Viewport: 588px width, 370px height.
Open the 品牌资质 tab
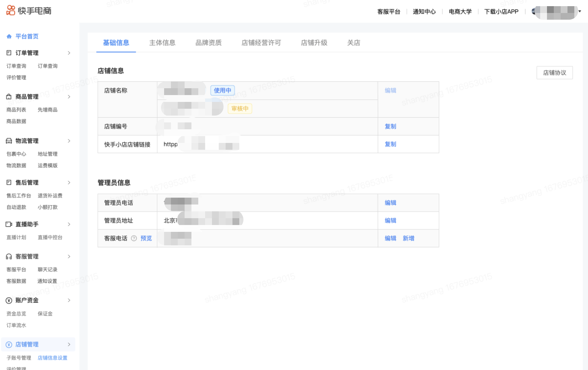(x=208, y=43)
